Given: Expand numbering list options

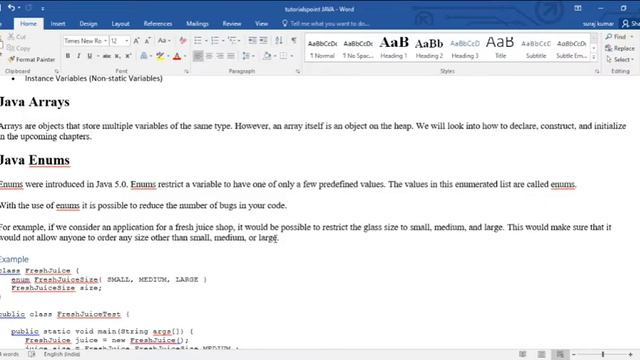Looking at the screenshot, I should 223,41.
